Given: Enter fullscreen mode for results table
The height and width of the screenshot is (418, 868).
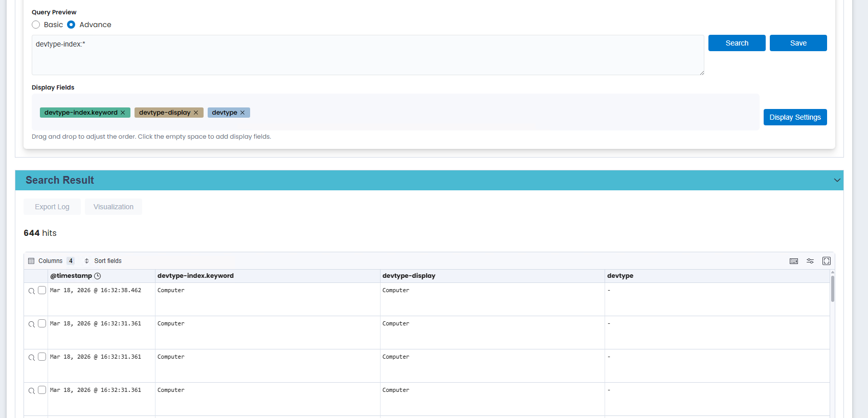Looking at the screenshot, I should 827,261.
